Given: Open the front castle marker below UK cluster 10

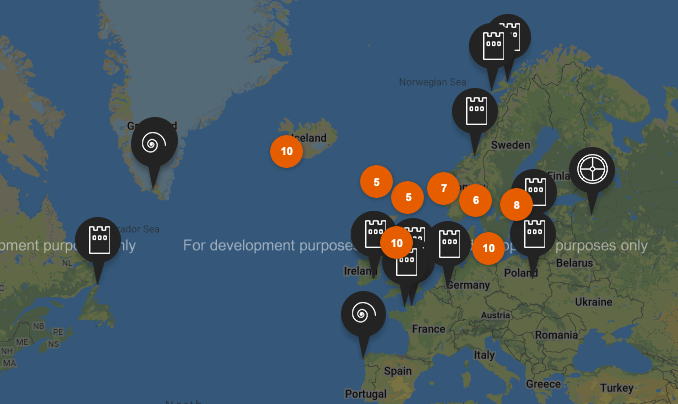Looking at the screenshot, I should point(406,266).
